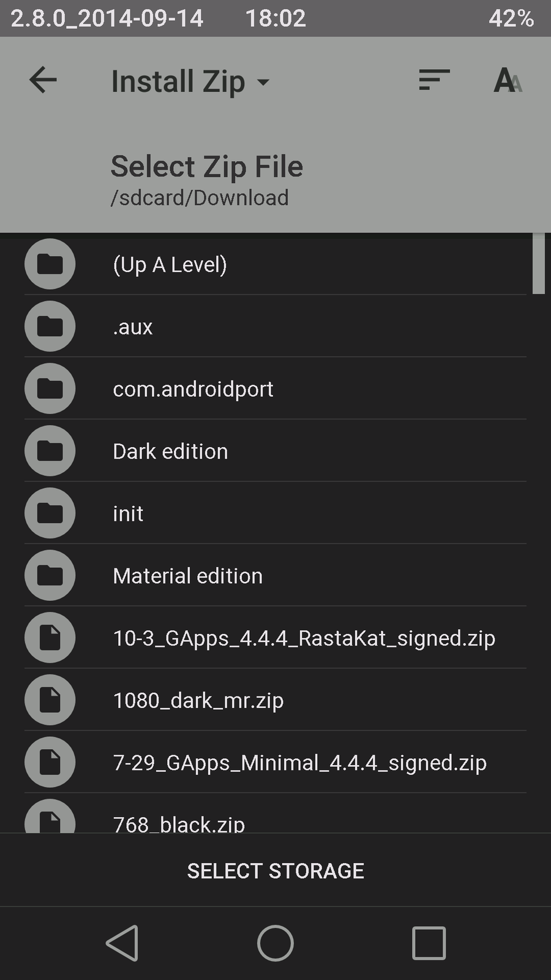Open the sort options icon
Screen dimensions: 551x980
434,80
